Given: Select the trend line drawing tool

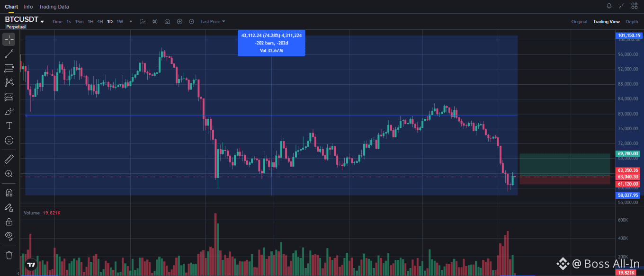Looking at the screenshot, I should (x=9, y=53).
